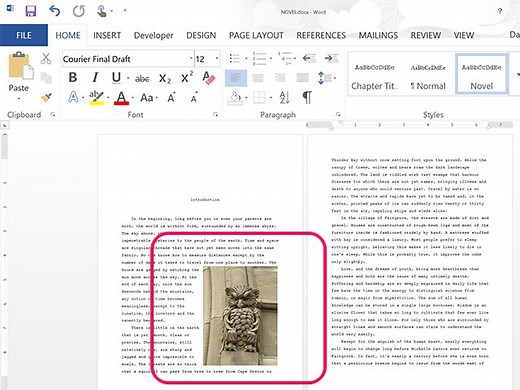
Task: Click the Cut scissors icon
Action: [46, 59]
